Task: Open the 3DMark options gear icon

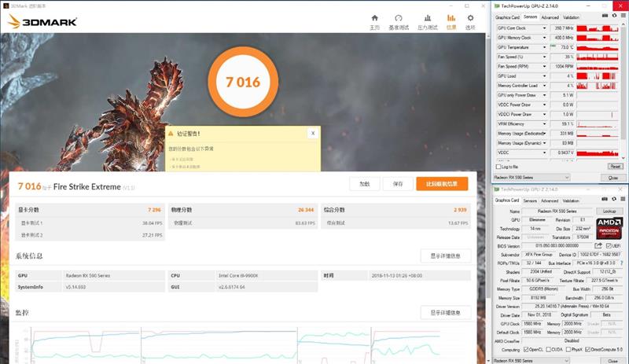Action: point(470,18)
